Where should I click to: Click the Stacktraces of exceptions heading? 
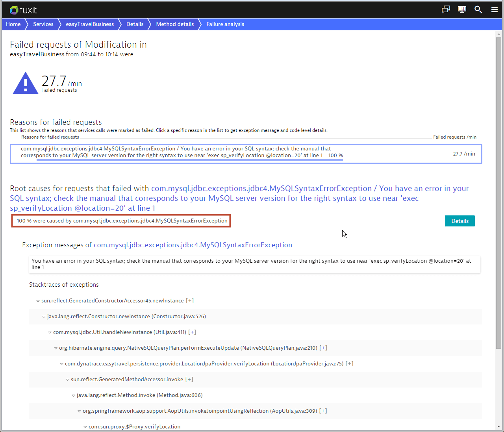coord(64,285)
